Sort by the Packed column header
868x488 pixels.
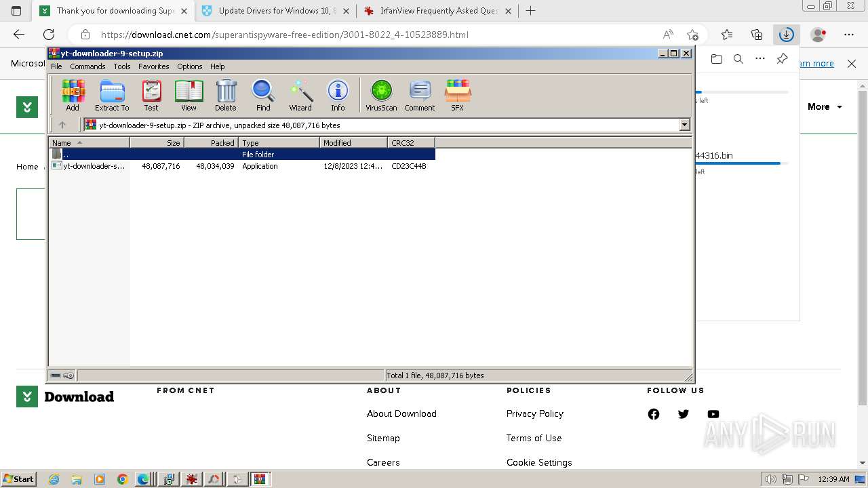[211, 142]
